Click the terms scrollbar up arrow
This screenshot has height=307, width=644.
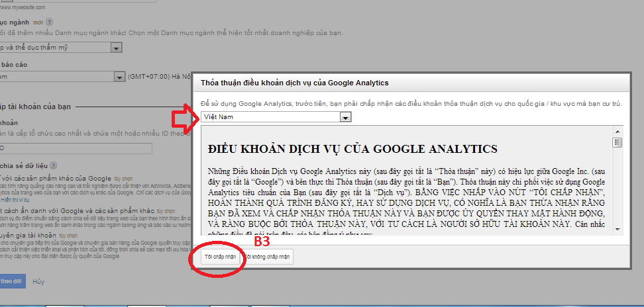coord(617,132)
